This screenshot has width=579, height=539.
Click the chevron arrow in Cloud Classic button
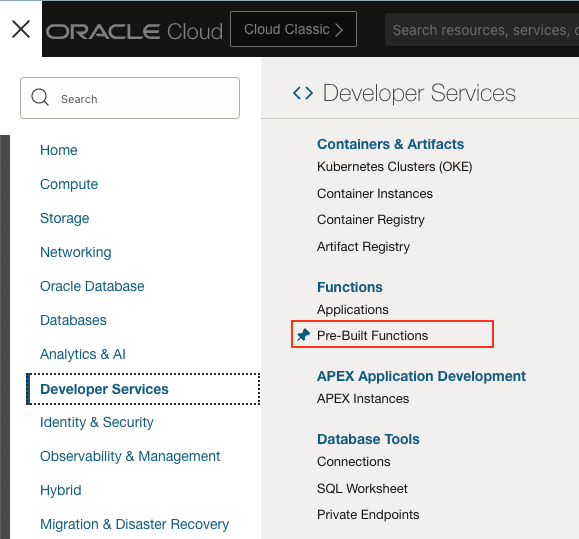coord(339,30)
